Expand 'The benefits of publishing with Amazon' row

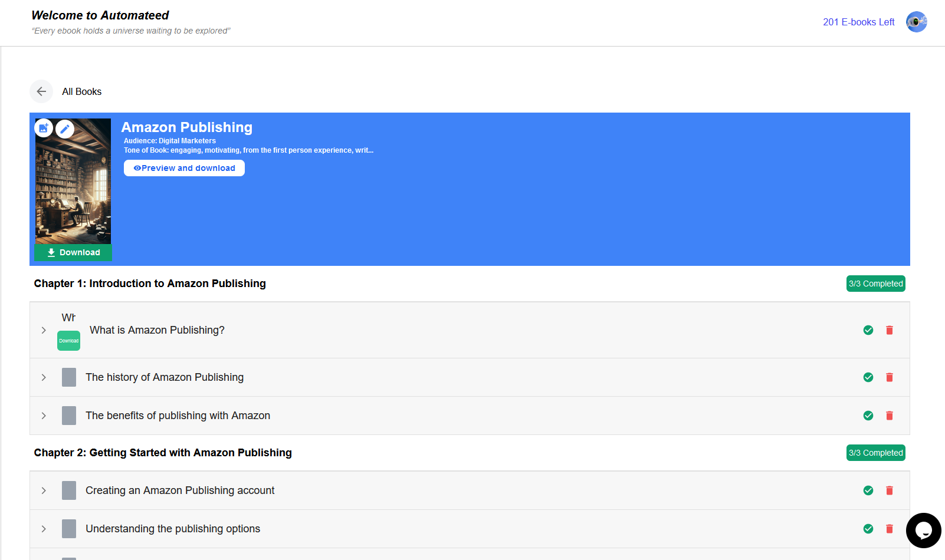[44, 416]
